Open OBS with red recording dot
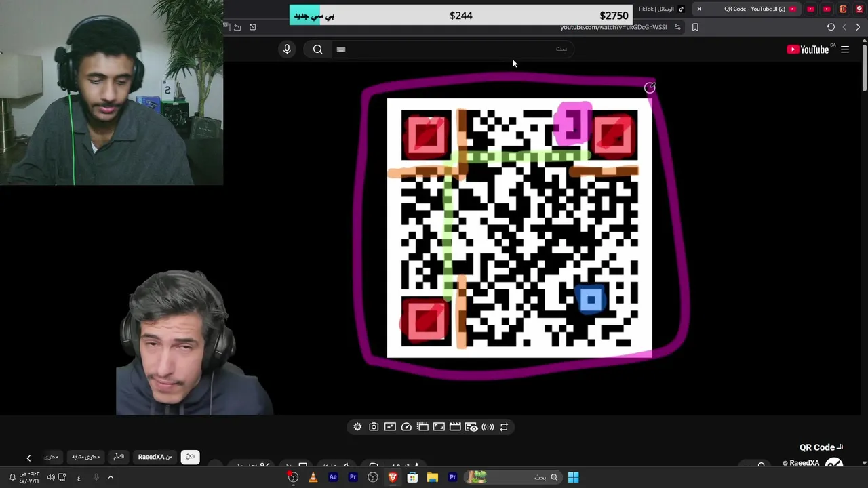The image size is (868, 488). 293,477
